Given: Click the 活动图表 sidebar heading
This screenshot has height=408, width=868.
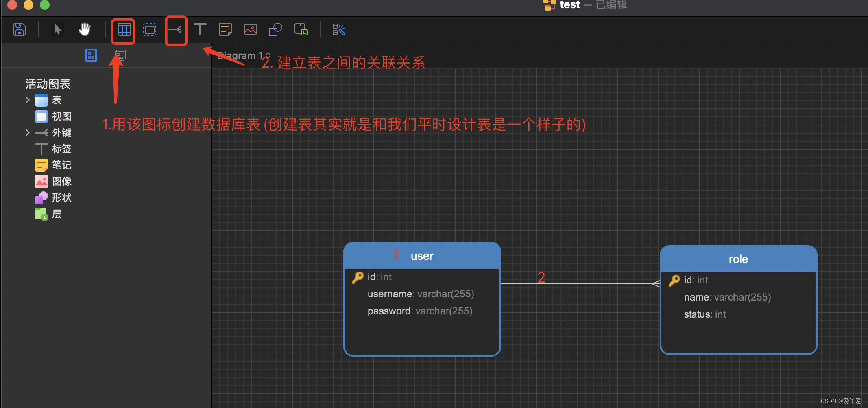Looking at the screenshot, I should click(48, 84).
